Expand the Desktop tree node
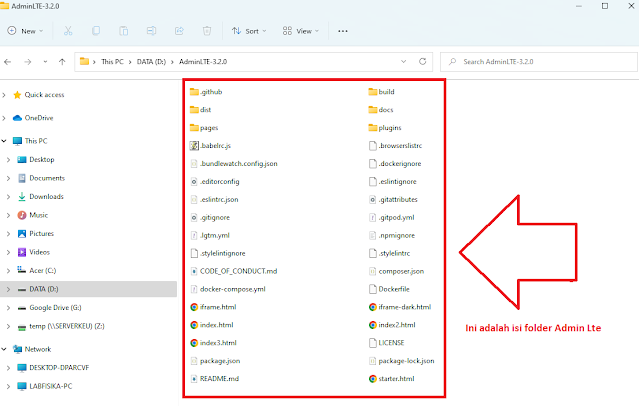Image resolution: width=639 pixels, height=406 pixels. coord(9,160)
